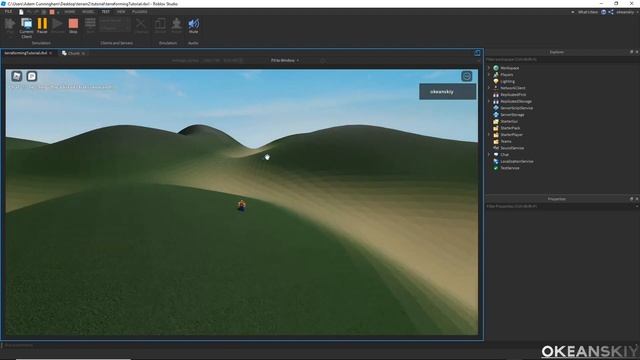Switch to the MODEL ribbon tab
Screen dimensions: 640x360
point(88,12)
